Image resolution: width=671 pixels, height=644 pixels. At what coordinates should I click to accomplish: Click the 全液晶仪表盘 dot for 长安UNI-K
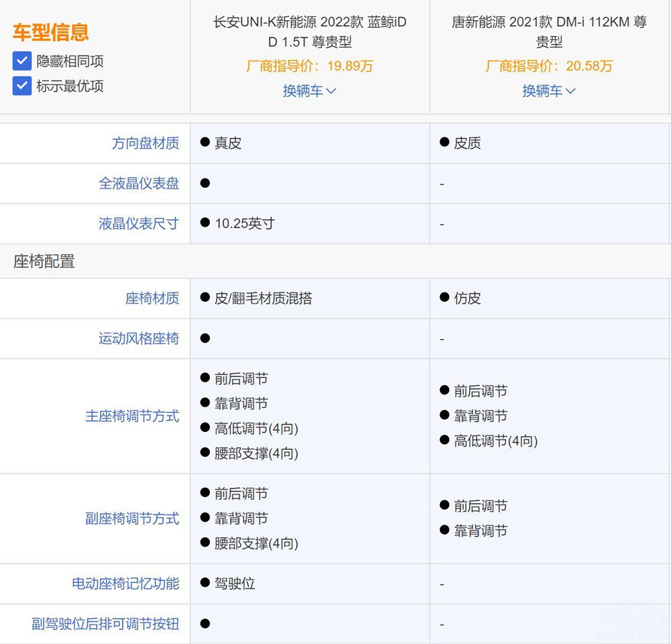click(x=205, y=183)
